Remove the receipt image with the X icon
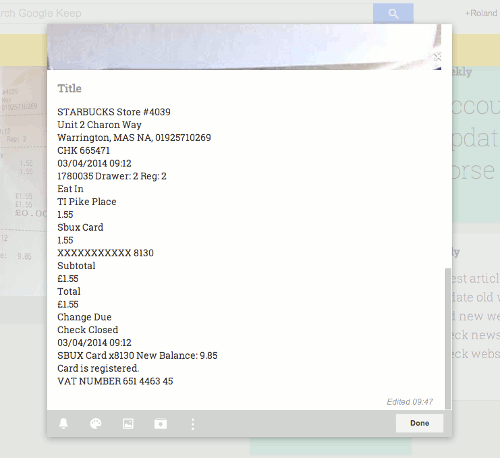 tap(438, 57)
